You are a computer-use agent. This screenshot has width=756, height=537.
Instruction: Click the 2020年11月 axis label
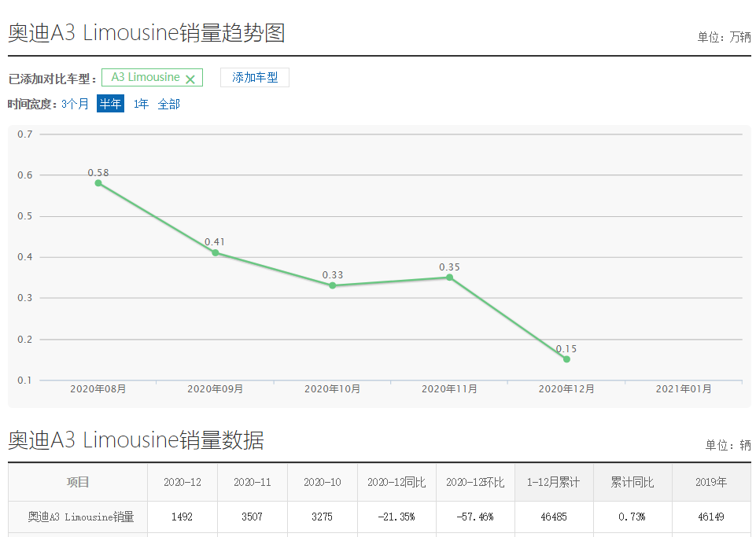450,389
